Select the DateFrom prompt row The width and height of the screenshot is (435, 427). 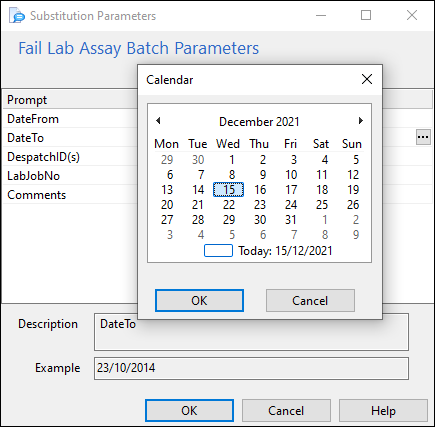[x=71, y=119]
